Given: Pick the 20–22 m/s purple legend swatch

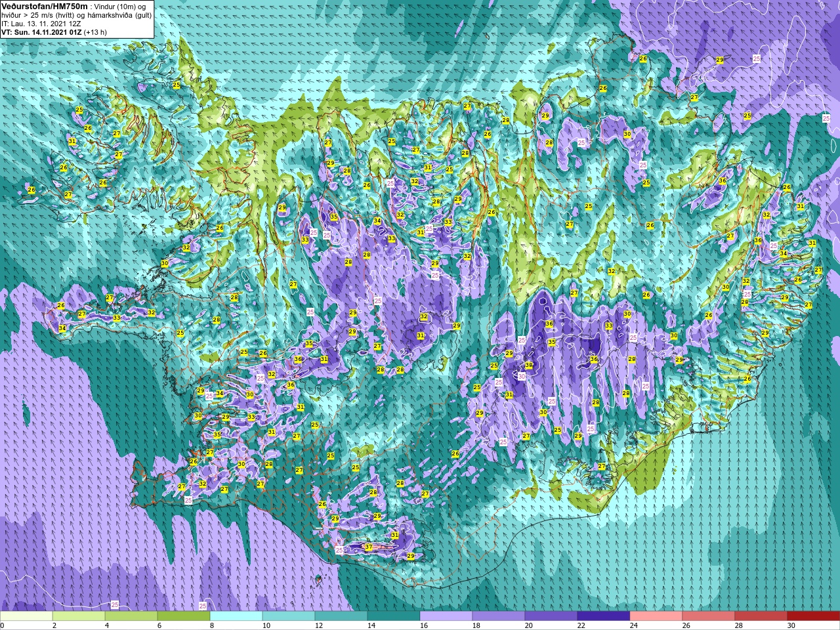Looking at the screenshot, I should [551, 616].
